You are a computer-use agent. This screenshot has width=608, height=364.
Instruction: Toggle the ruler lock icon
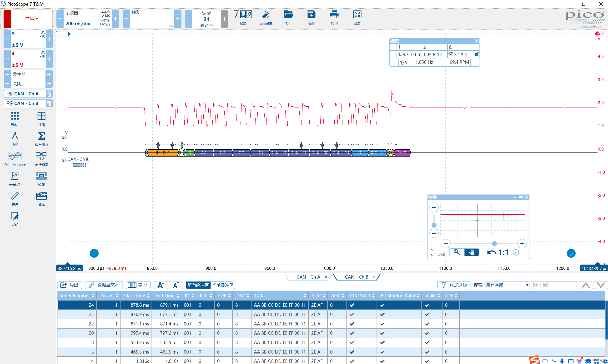coord(476,54)
